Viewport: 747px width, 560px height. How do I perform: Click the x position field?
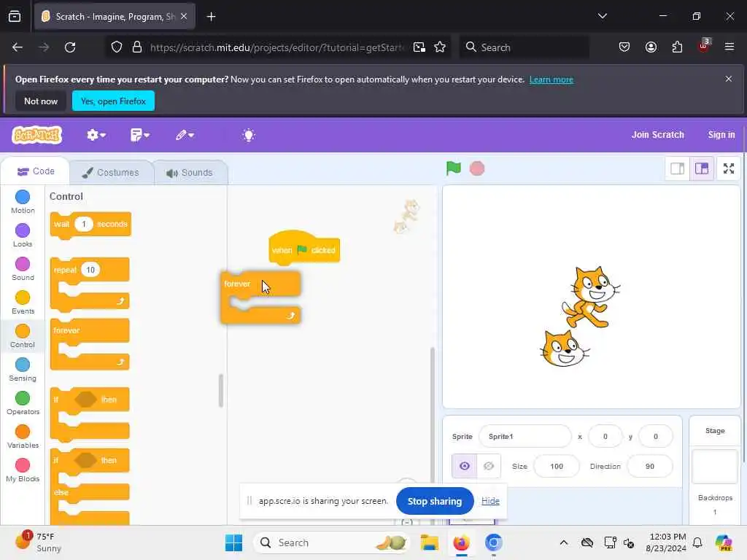605,436
